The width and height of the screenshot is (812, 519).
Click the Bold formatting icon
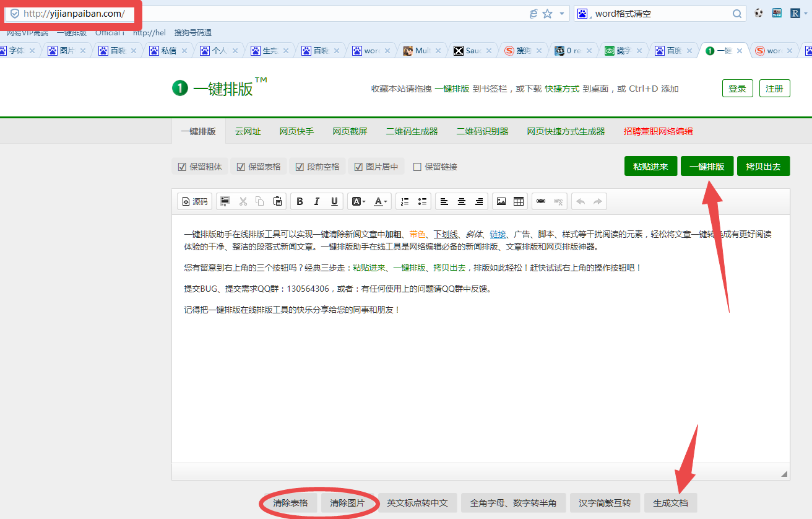pos(300,201)
